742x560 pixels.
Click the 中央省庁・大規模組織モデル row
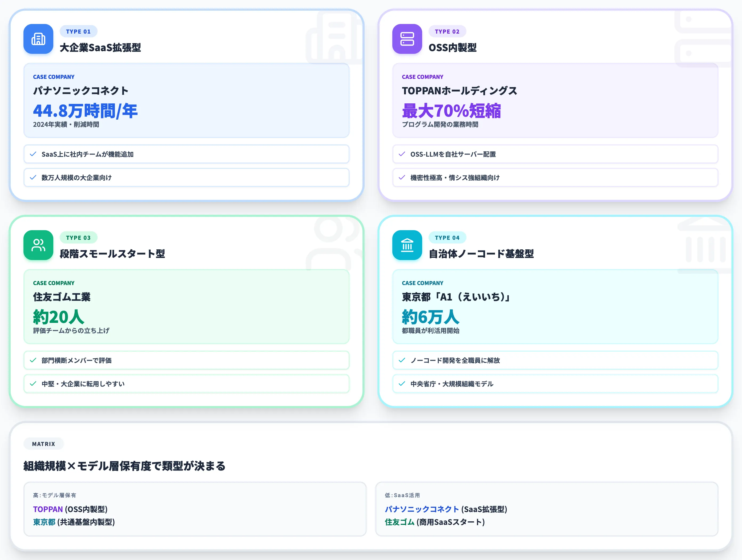[x=555, y=384]
